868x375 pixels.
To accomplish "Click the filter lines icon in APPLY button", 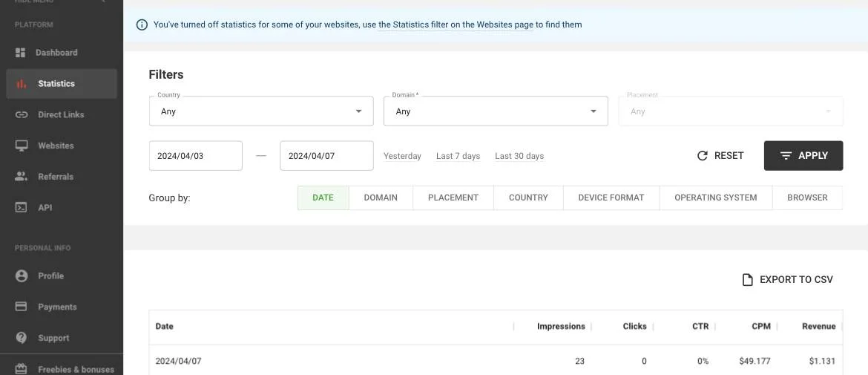I will [786, 156].
